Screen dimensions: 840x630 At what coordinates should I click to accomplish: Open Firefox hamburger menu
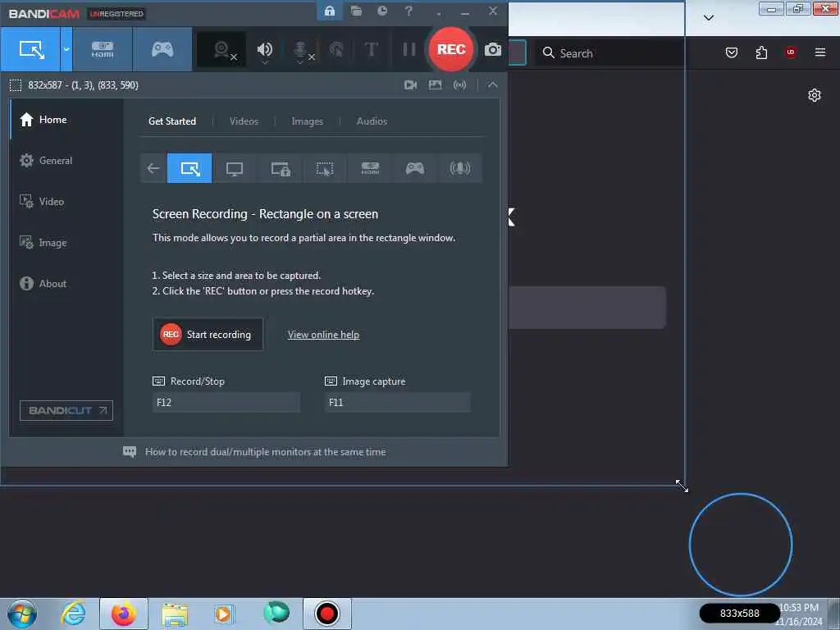click(820, 52)
